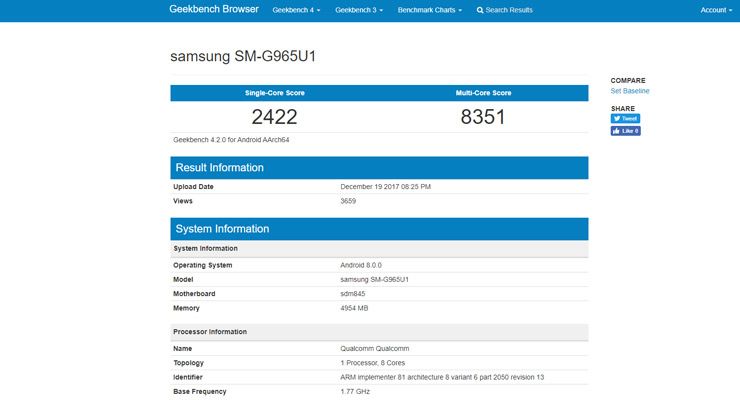Click the Processor Information subheading

point(210,332)
